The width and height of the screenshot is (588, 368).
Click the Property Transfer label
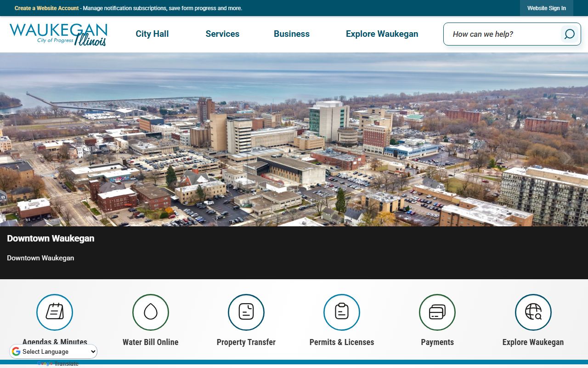(x=246, y=342)
